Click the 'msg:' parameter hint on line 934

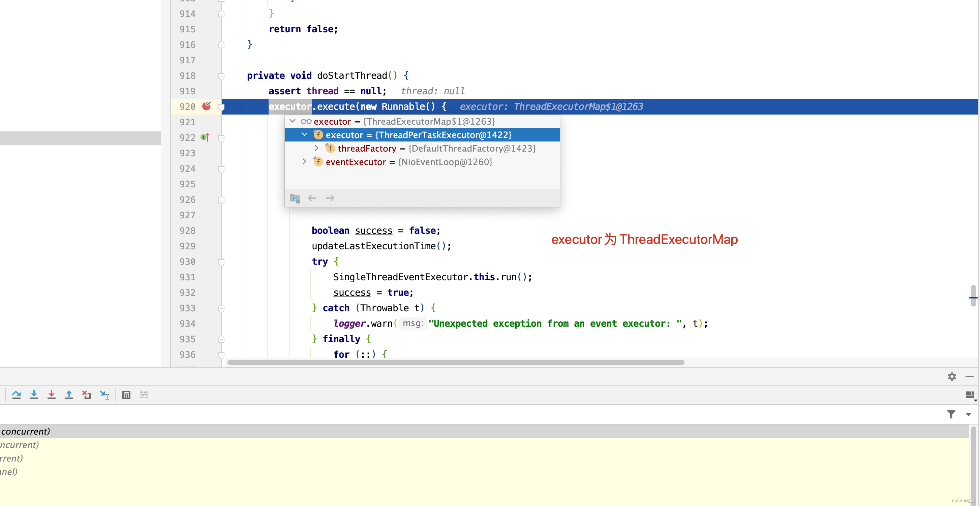[413, 323]
